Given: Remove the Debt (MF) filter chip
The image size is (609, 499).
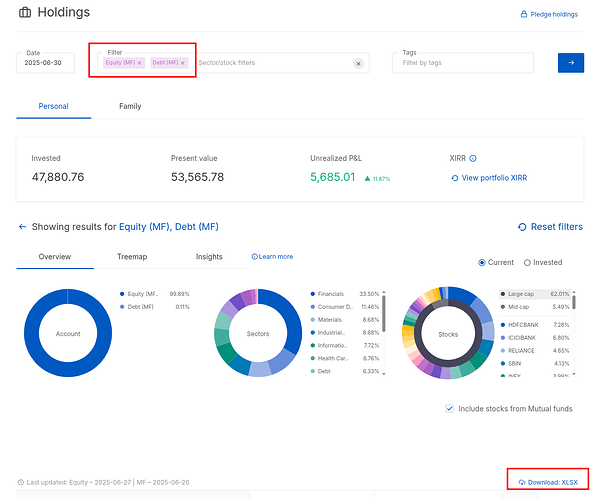Looking at the screenshot, I should tap(183, 63).
